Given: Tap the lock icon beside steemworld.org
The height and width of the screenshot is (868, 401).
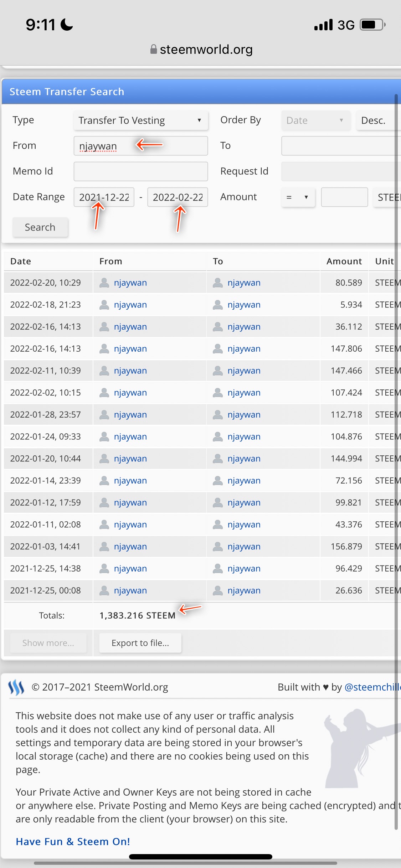Looking at the screenshot, I should click(x=154, y=49).
